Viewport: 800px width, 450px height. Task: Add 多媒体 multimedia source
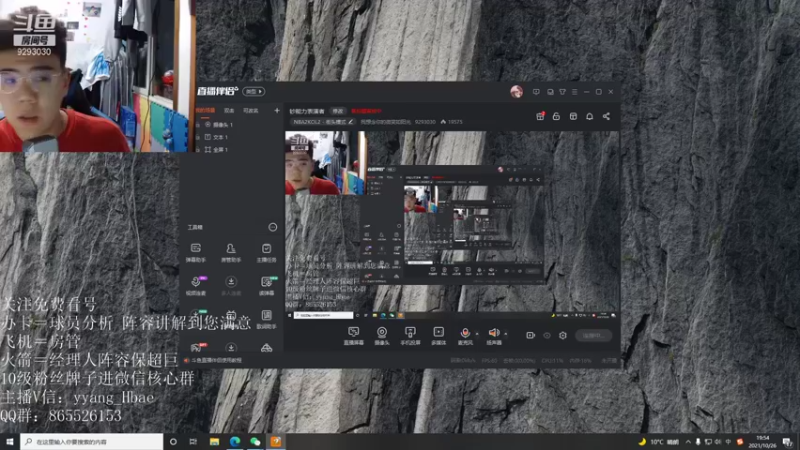[438, 336]
